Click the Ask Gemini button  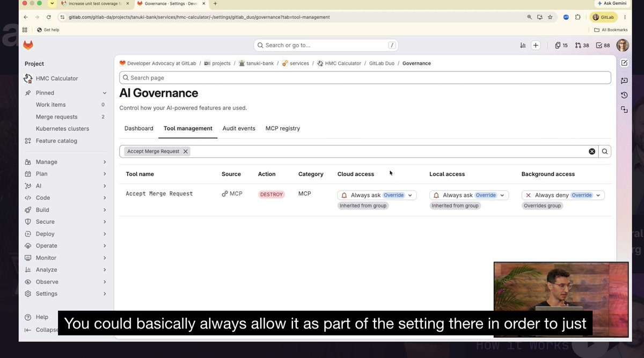pos(612,3)
